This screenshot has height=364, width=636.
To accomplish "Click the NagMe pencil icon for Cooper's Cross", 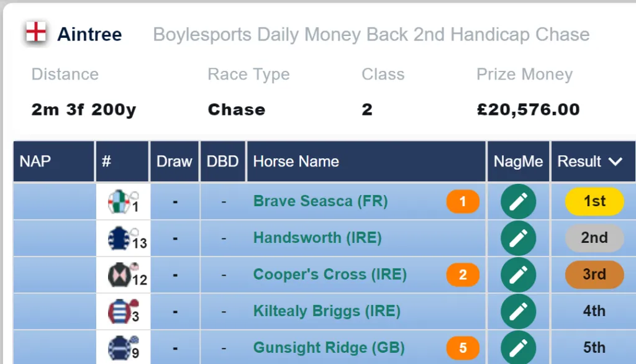I will pyautogui.click(x=519, y=275).
